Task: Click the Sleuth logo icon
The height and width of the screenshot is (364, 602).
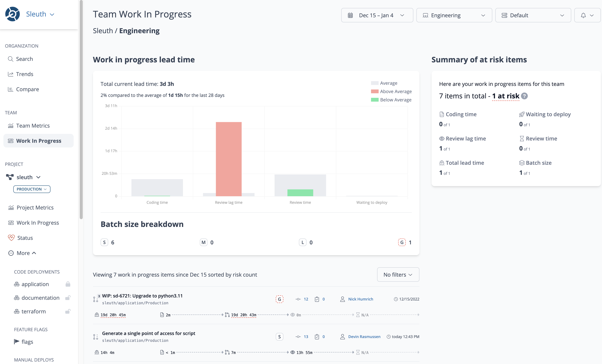Action: (13, 14)
